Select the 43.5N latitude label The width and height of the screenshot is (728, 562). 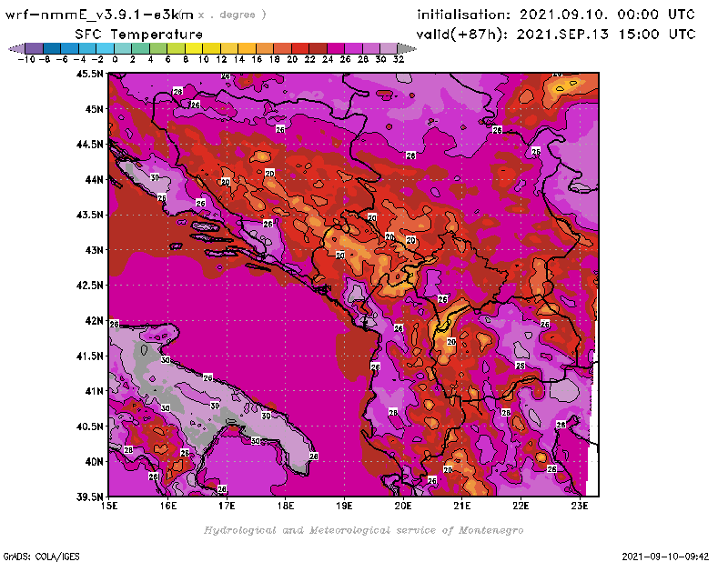coord(89,215)
